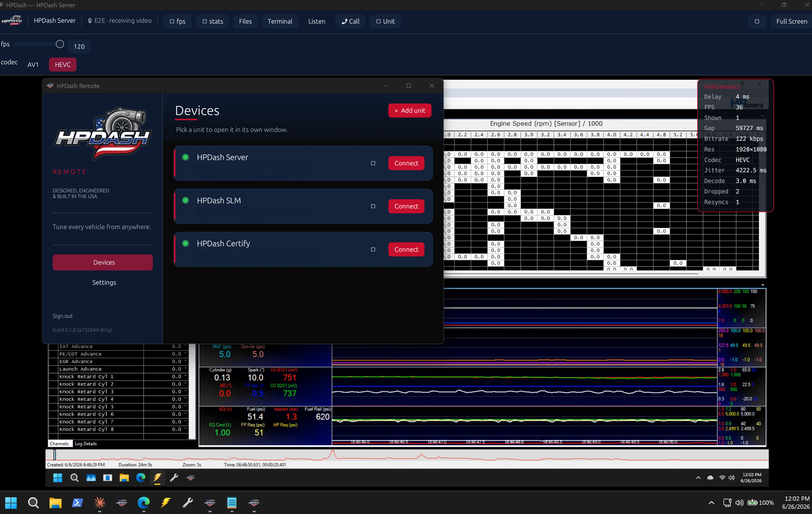Connect to HPDash SLM
The height and width of the screenshot is (514, 812).
406,206
